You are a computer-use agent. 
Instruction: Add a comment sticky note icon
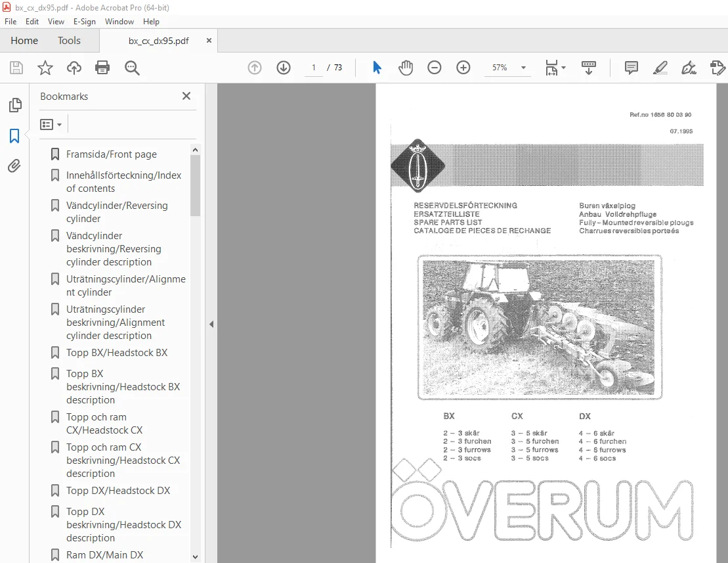pos(632,68)
